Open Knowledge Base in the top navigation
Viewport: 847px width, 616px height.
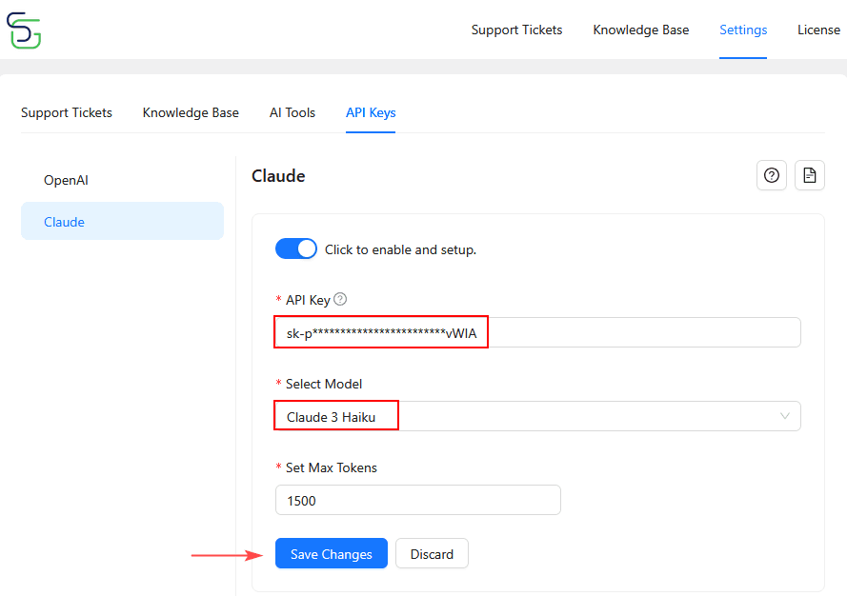(x=640, y=30)
